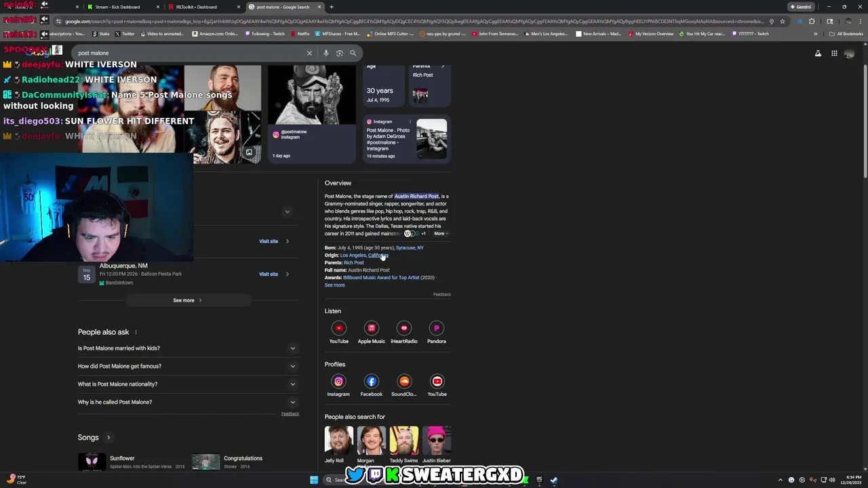Expand the collapsed event row chevron
This screenshot has height=488, width=868.
point(287,211)
